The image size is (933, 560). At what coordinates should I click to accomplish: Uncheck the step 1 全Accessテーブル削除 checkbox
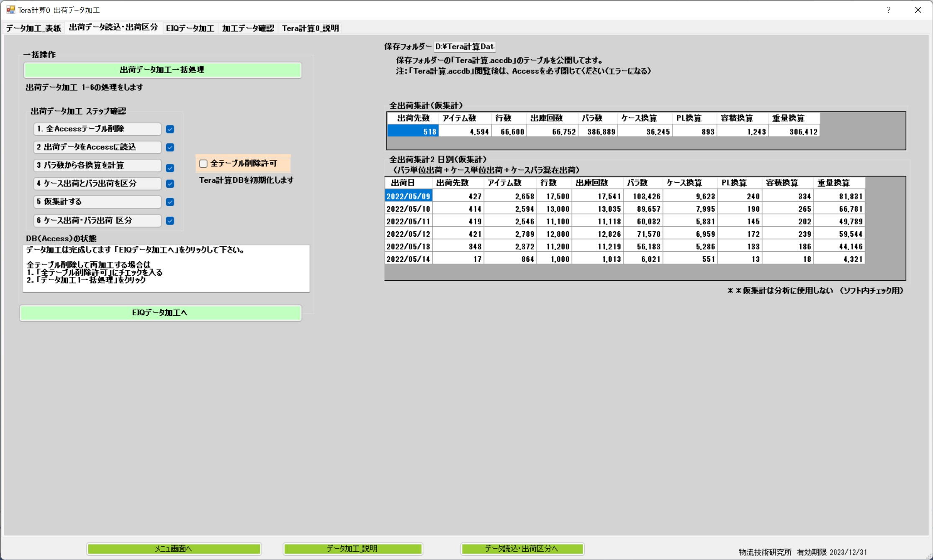(170, 129)
